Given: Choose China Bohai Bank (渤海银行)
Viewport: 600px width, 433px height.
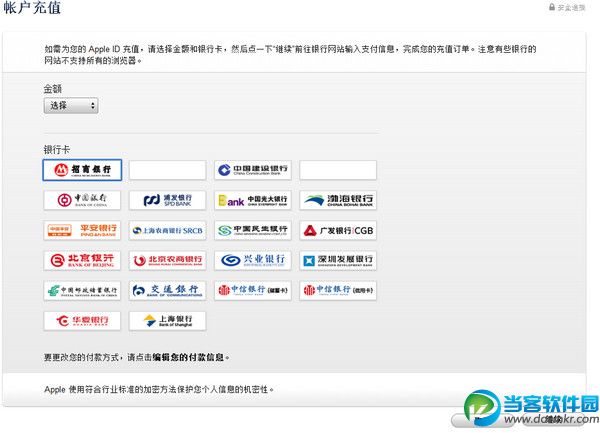Looking at the screenshot, I should (x=338, y=200).
